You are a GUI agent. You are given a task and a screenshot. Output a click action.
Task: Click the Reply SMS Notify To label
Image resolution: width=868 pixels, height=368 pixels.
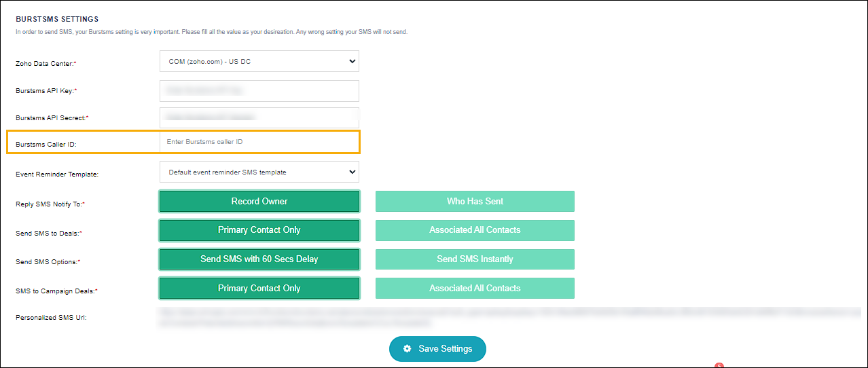pyautogui.click(x=50, y=204)
